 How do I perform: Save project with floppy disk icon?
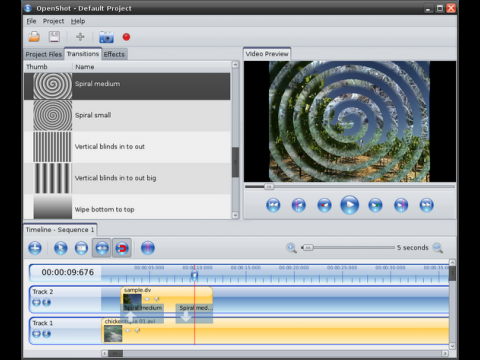point(54,37)
